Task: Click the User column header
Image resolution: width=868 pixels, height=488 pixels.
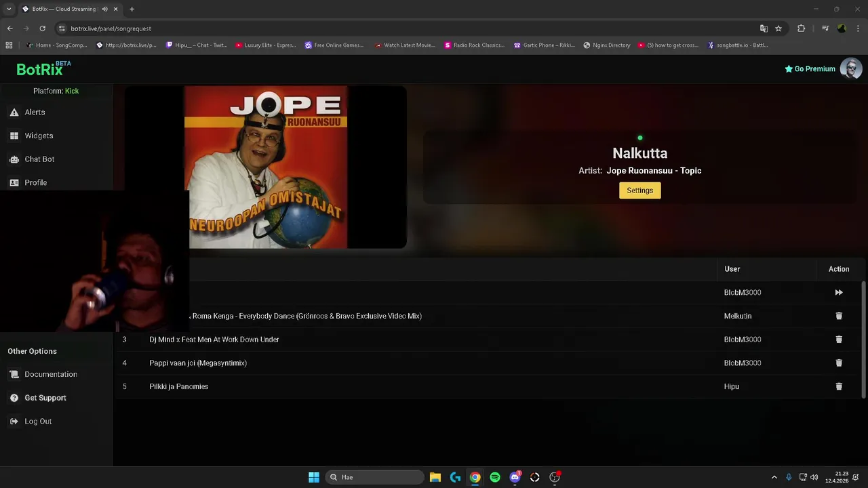Action: [x=732, y=269]
